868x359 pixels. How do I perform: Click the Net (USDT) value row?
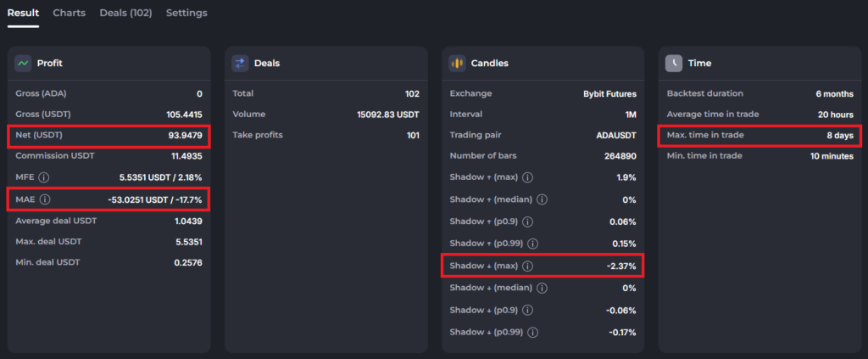pyautogui.click(x=109, y=136)
